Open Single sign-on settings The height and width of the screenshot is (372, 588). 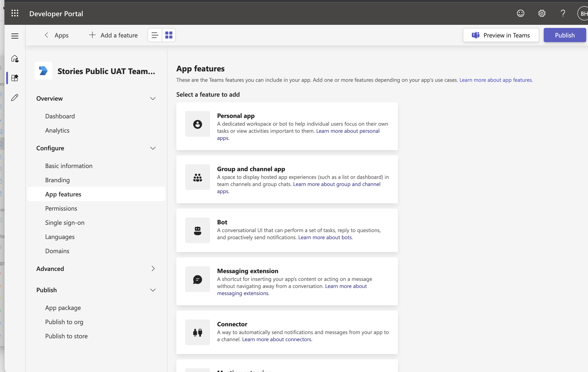[65, 223]
